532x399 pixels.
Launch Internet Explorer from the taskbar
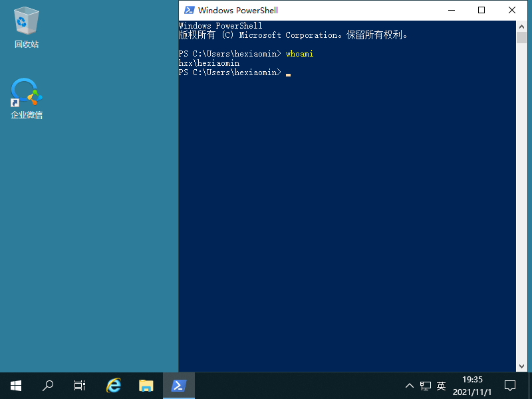click(114, 386)
